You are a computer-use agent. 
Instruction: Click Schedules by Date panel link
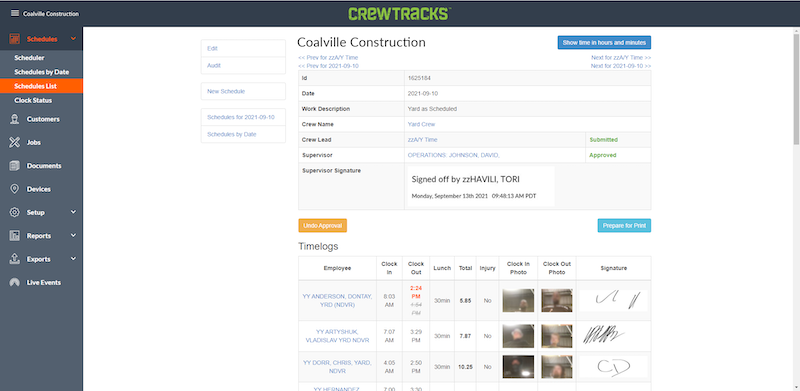[232, 134]
